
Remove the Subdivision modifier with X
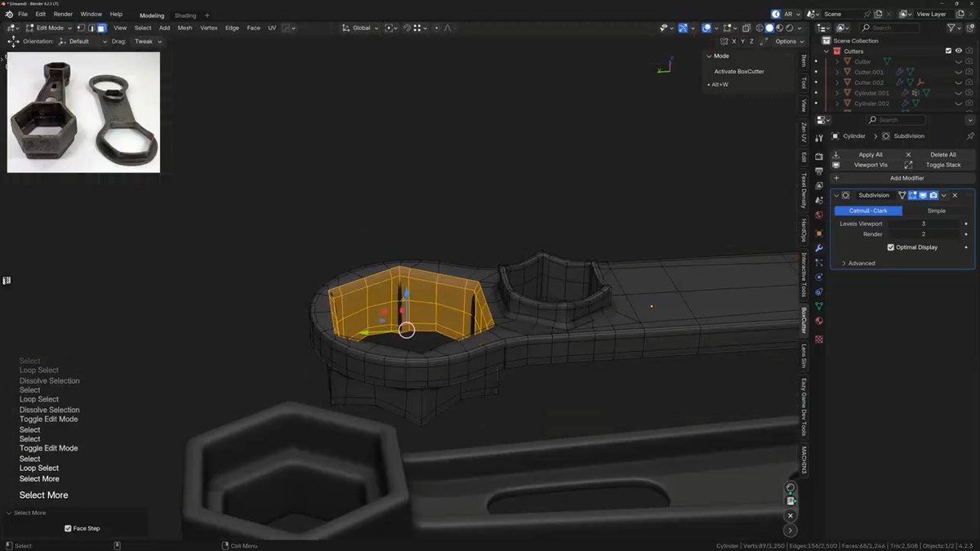click(955, 195)
